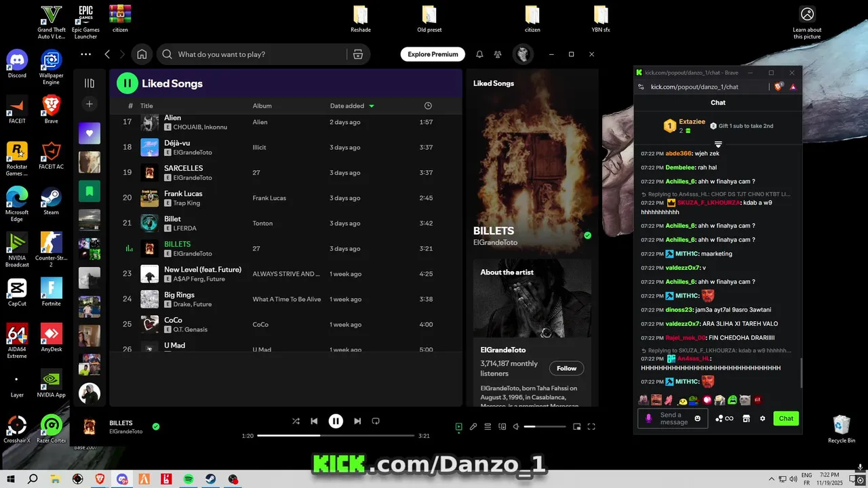Open the play queue
This screenshot has height=488, width=868.
488,426
